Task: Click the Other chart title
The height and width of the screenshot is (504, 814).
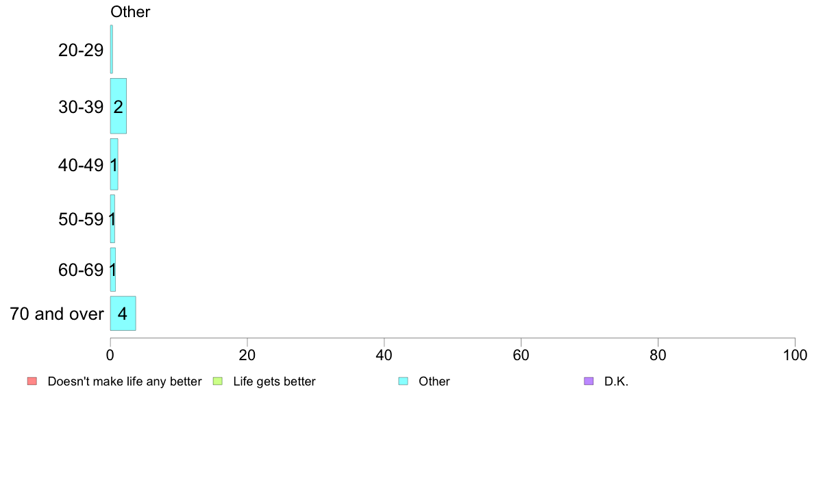Action: pyautogui.click(x=130, y=12)
